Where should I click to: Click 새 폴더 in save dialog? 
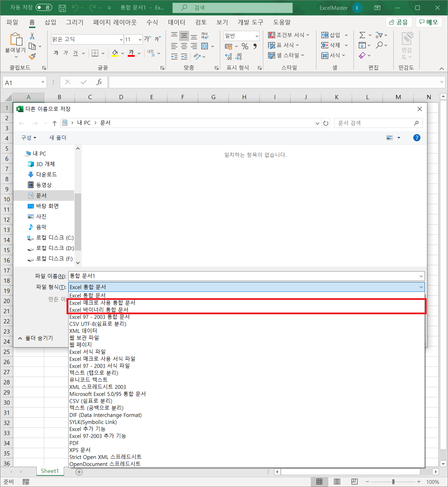(58, 138)
